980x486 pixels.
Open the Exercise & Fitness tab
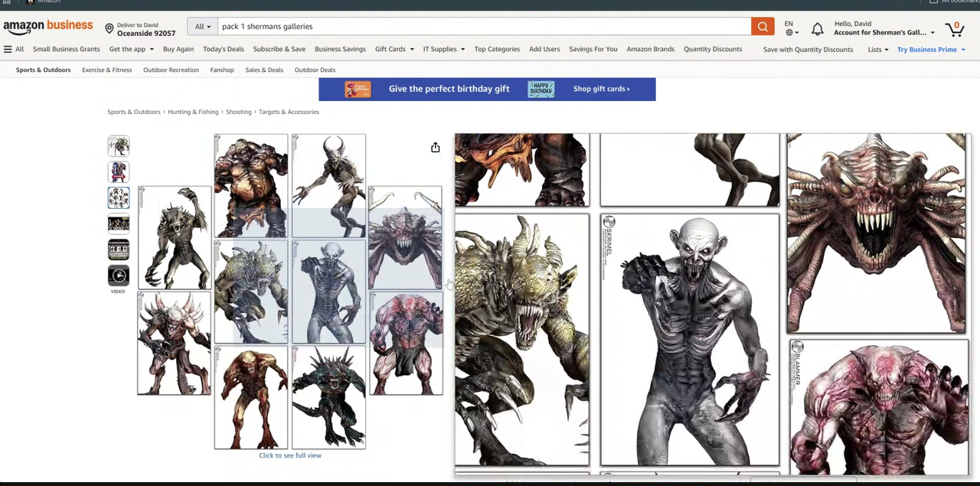pyautogui.click(x=106, y=70)
